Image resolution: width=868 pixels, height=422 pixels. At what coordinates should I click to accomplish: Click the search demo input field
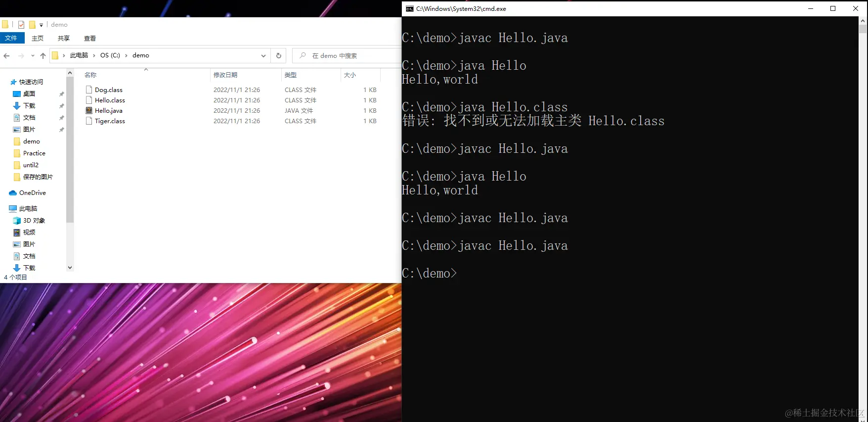(347, 55)
